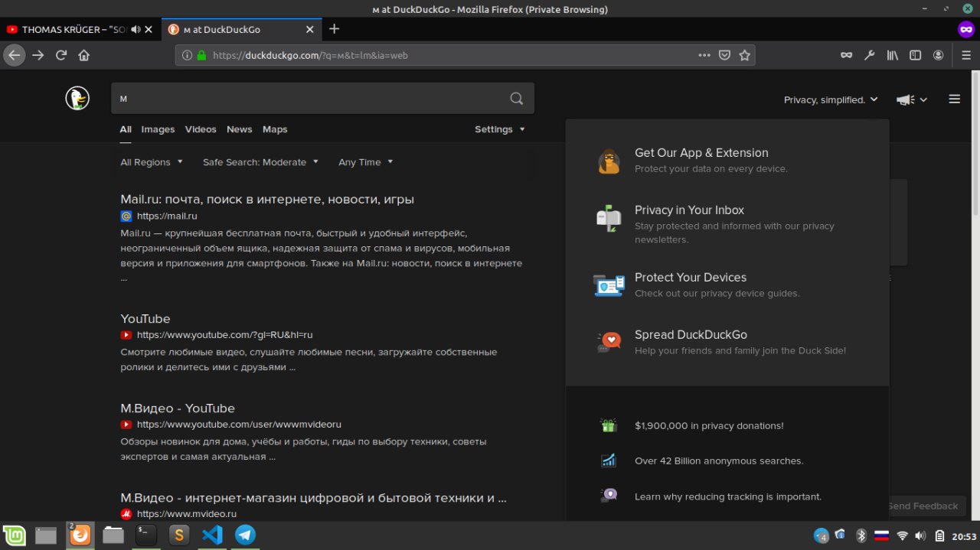Screen dimensions: 980x550
Task: Open DuckDuckGo side hamburger menu
Action: click(954, 99)
